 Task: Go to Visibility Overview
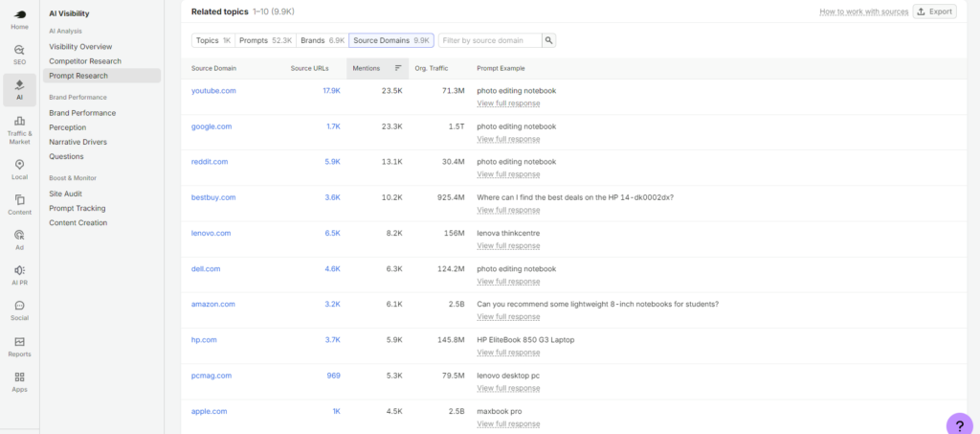[80, 47]
